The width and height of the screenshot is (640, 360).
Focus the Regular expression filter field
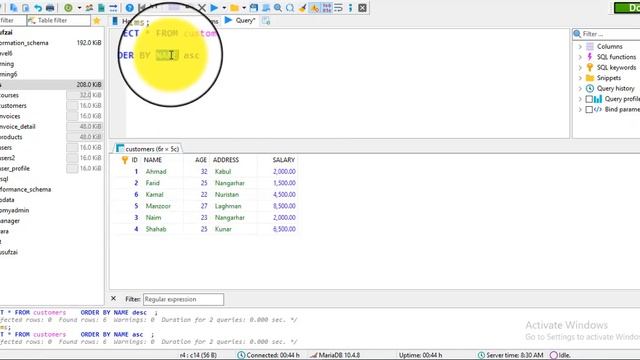183,299
